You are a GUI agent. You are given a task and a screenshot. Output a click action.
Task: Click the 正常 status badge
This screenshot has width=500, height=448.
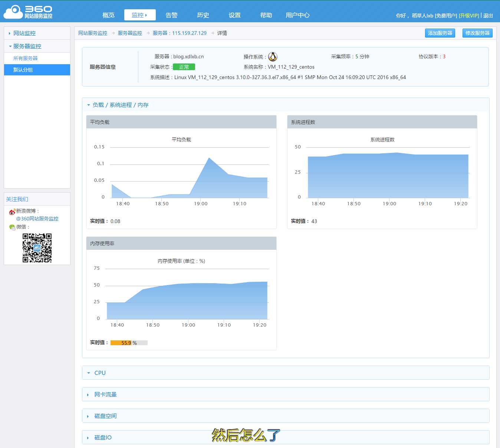click(x=184, y=67)
